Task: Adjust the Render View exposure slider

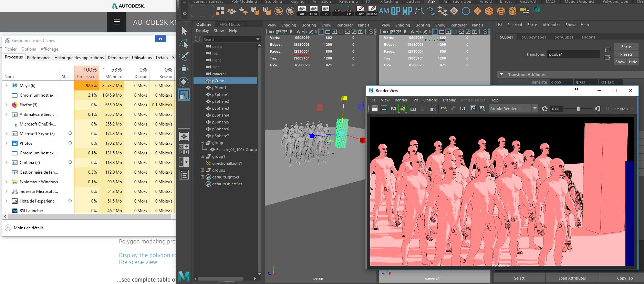Action: point(578,109)
